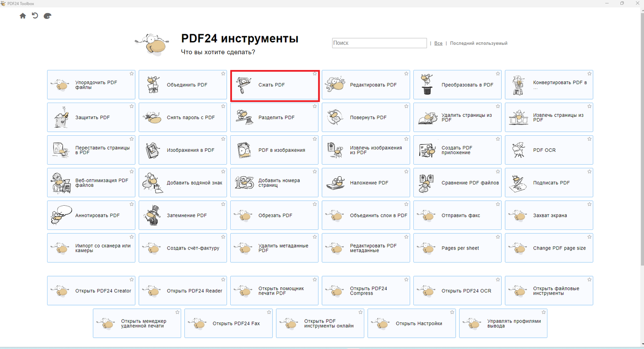
Task: Open the Все filter link
Action: click(x=438, y=43)
